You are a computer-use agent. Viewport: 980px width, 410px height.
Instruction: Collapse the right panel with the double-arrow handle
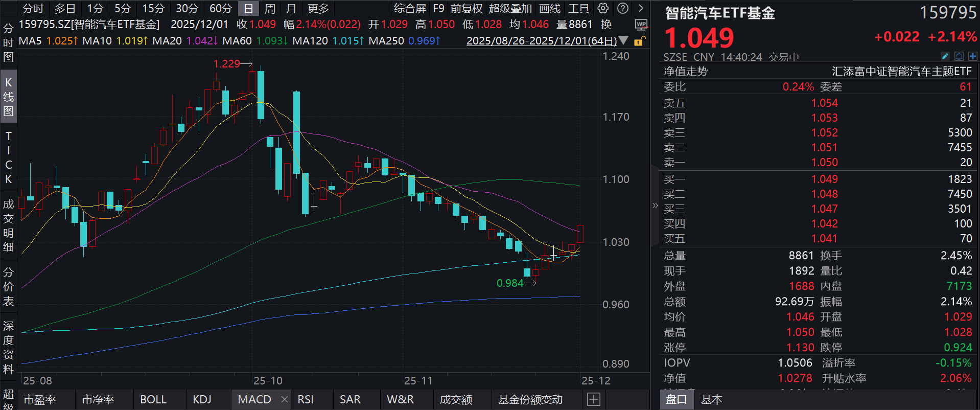pos(655,206)
